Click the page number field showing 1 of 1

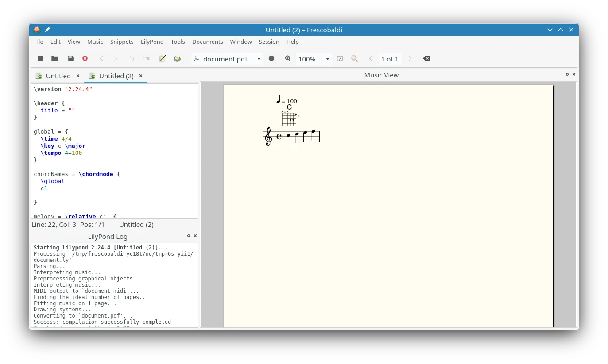(390, 59)
